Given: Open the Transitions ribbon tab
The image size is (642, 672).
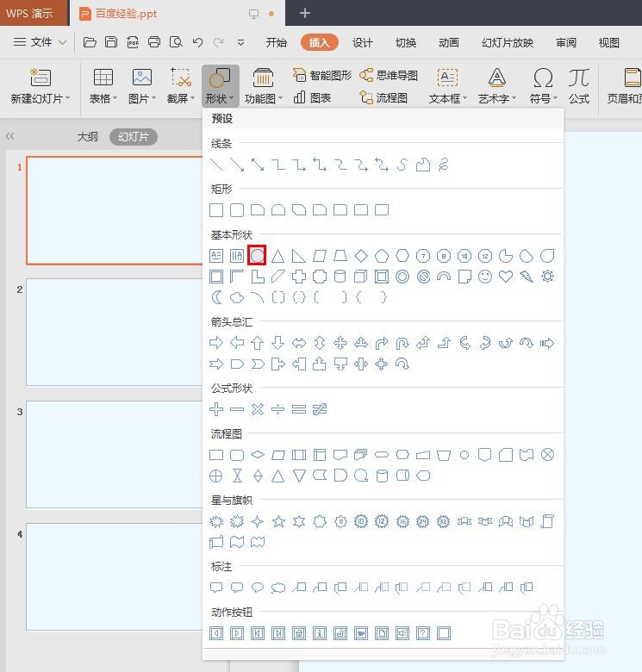Looking at the screenshot, I should click(406, 42).
